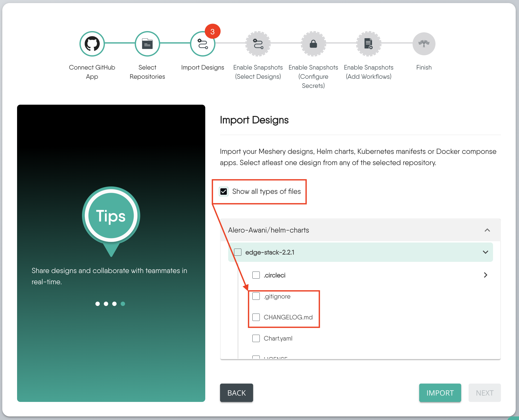Click the Import Designs step icon
Image resolution: width=519 pixels, height=420 pixels.
pos(202,43)
